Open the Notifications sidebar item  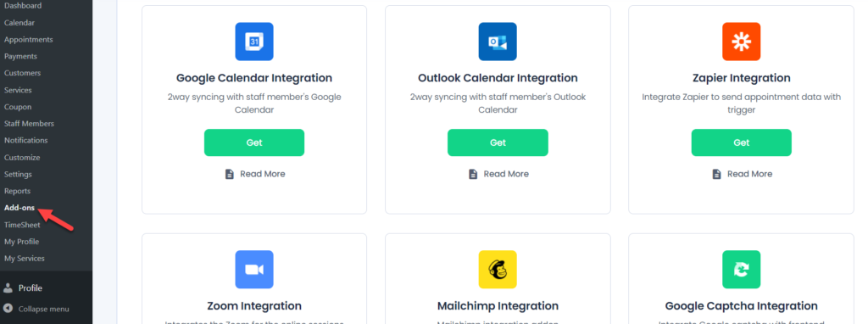tap(26, 140)
